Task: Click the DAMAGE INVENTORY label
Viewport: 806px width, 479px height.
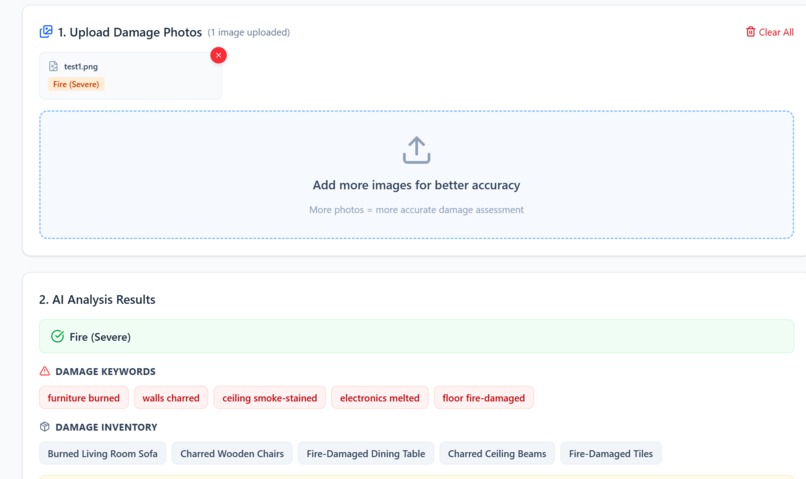Action: pos(106,427)
